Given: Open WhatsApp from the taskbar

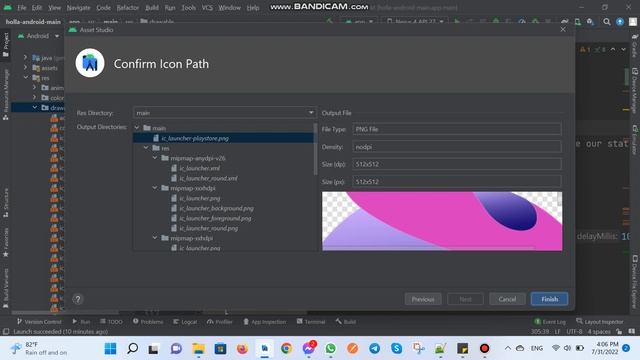Looking at the screenshot, I should point(331,348).
